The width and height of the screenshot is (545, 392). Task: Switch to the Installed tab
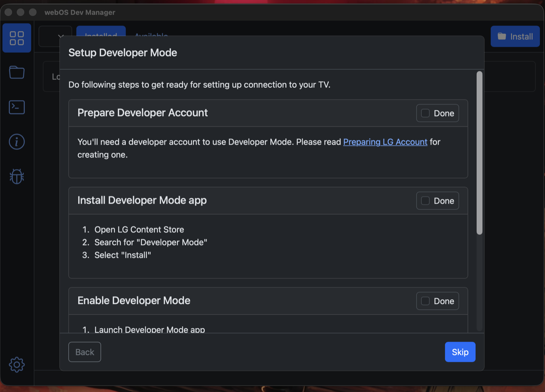point(101,31)
